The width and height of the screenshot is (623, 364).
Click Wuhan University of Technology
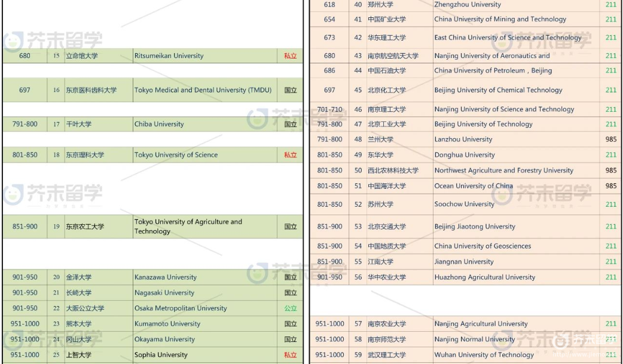484,354
